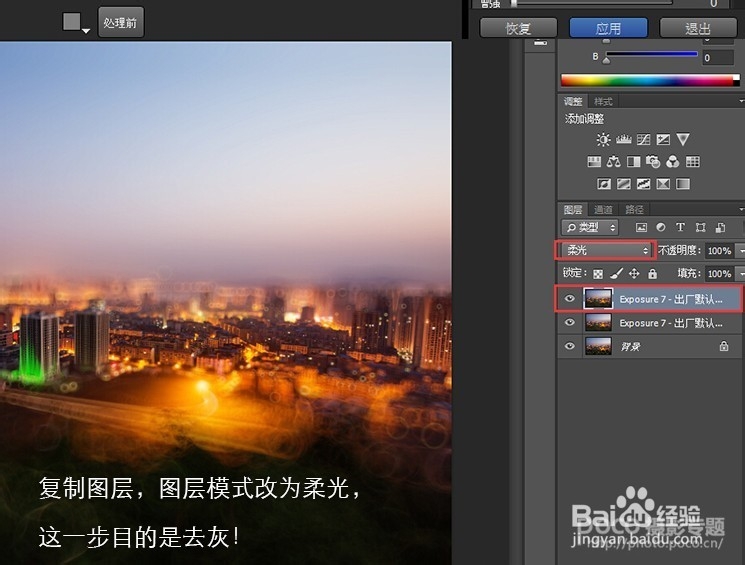Open the 类型 layer filter dropdown
This screenshot has height=565, width=745.
point(590,228)
